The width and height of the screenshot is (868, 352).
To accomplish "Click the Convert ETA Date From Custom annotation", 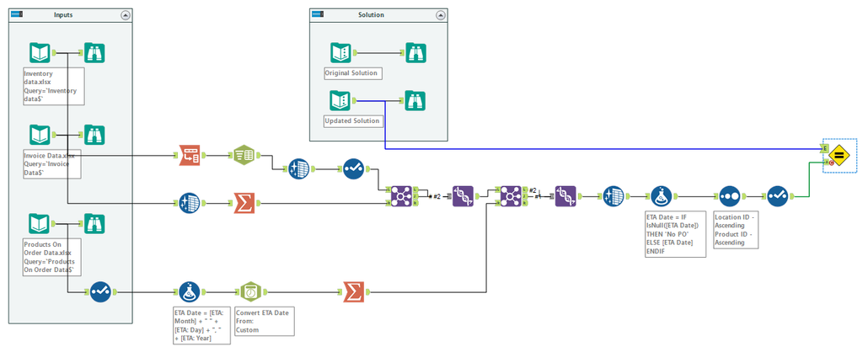I will (x=265, y=321).
